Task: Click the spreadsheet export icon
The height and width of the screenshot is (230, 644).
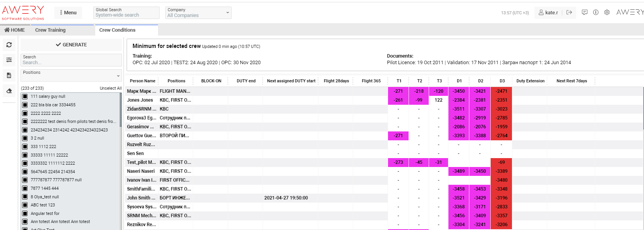Action: [x=9, y=75]
